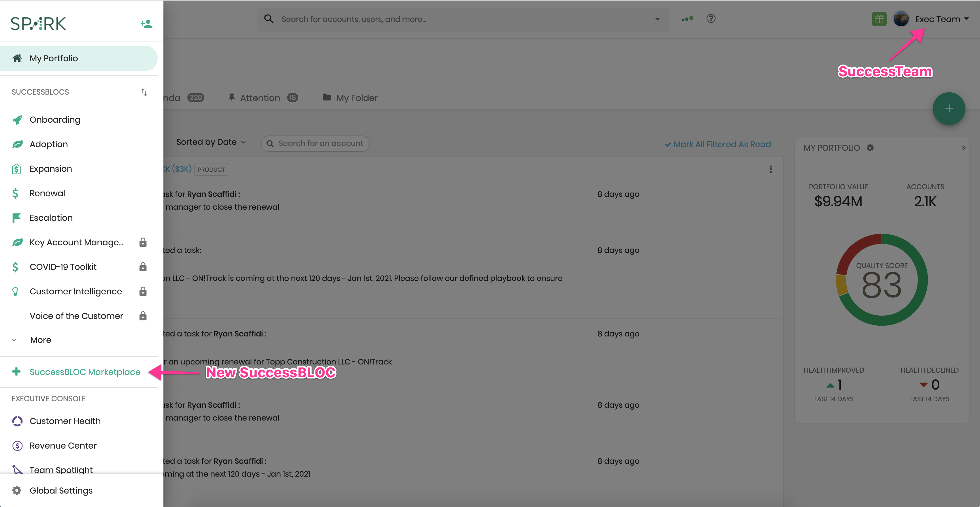Click the agenda tab count 328
The image size is (980, 507).
pos(196,98)
